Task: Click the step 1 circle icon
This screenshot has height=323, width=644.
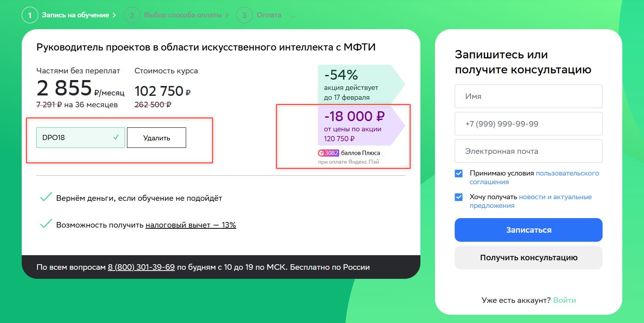Action: [x=30, y=15]
